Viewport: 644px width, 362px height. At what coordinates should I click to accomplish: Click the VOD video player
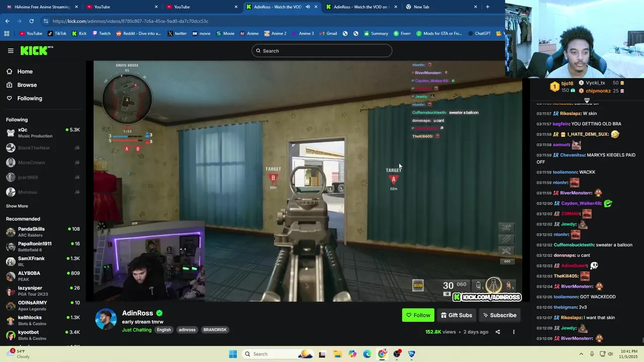(x=308, y=181)
